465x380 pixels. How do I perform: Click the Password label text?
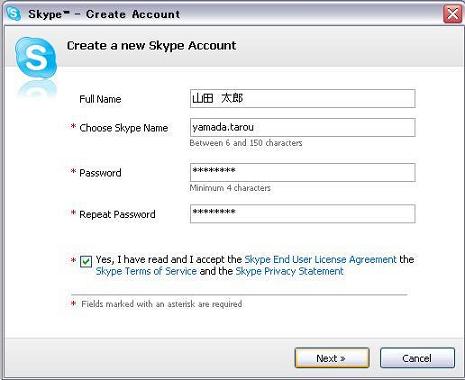(100, 173)
